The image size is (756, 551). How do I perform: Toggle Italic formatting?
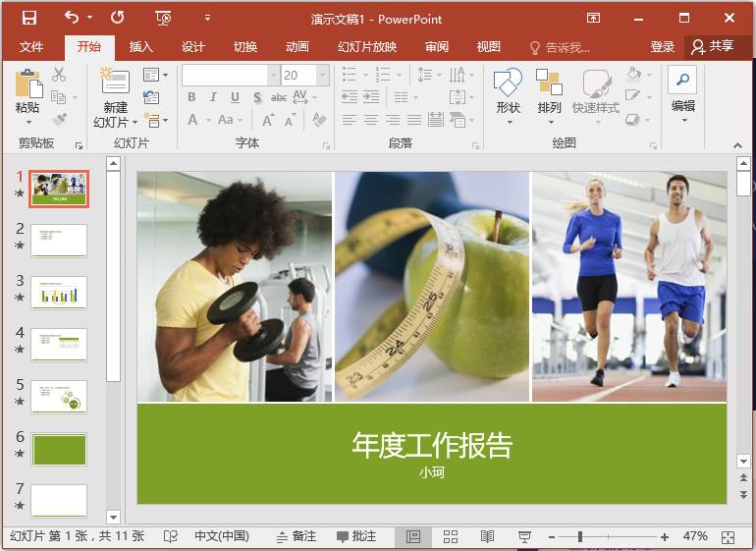click(x=213, y=97)
